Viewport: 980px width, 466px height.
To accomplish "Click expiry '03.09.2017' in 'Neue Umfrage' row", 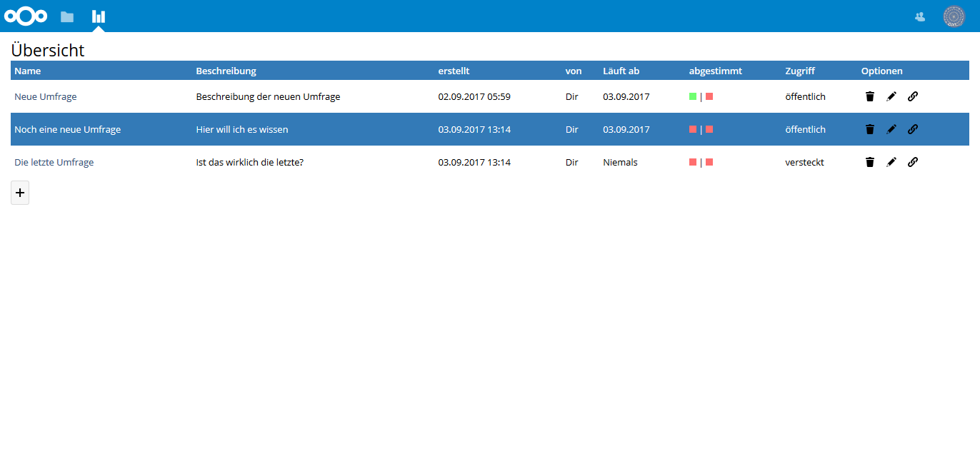I will pyautogui.click(x=626, y=96).
